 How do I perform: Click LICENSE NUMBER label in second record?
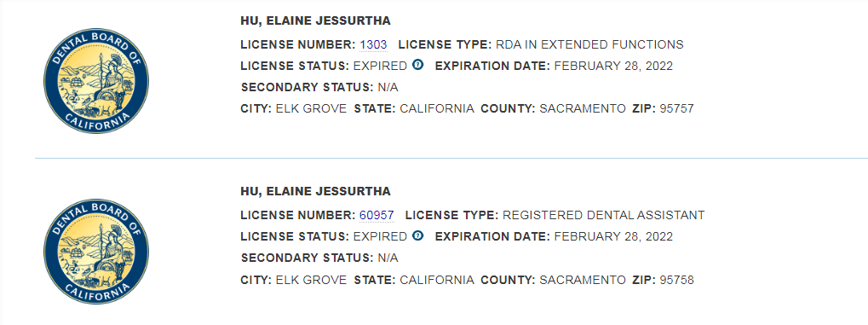(298, 215)
